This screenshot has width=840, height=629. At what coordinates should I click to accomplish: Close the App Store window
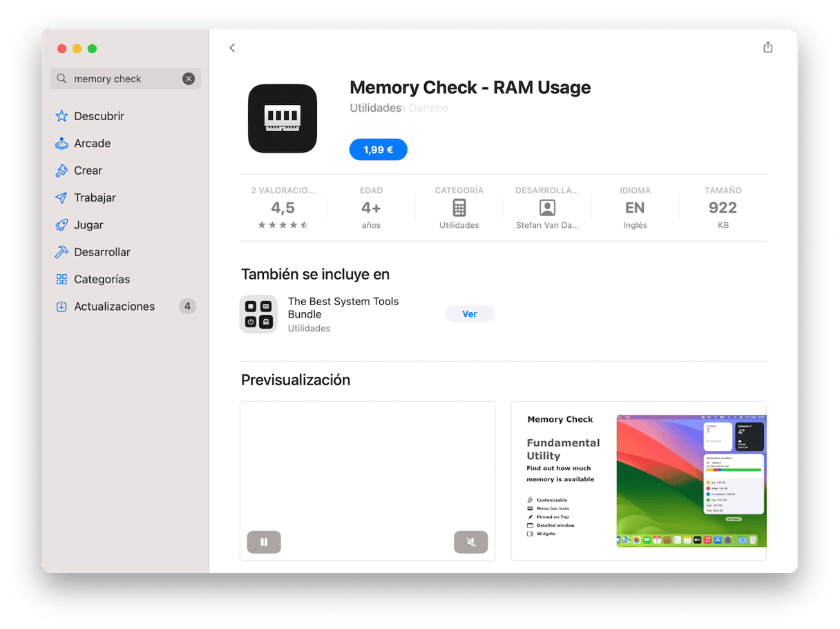(x=61, y=48)
